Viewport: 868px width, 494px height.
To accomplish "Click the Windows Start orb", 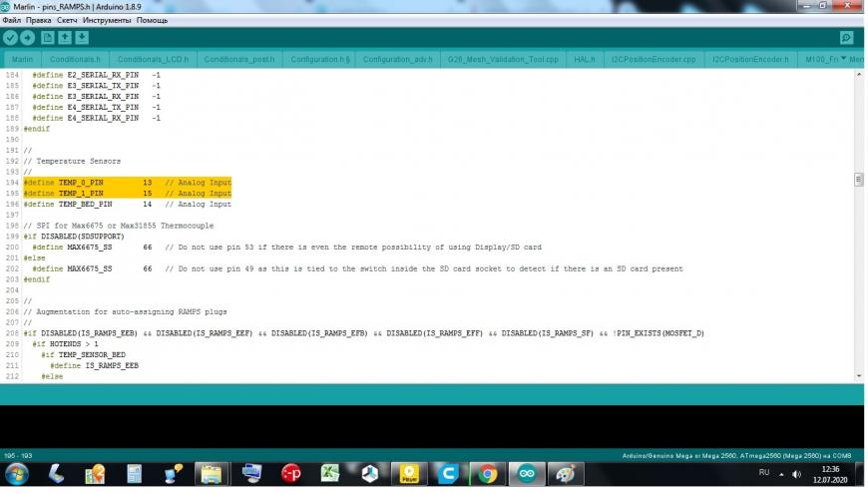I will click(x=17, y=475).
